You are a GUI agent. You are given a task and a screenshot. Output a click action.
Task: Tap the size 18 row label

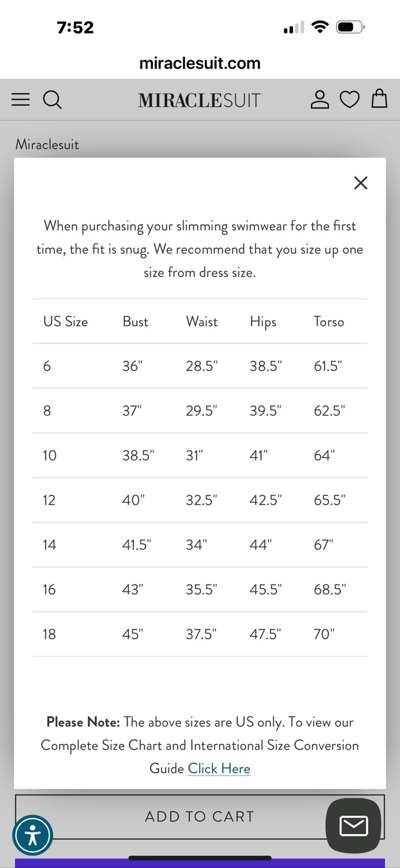pyautogui.click(x=49, y=634)
